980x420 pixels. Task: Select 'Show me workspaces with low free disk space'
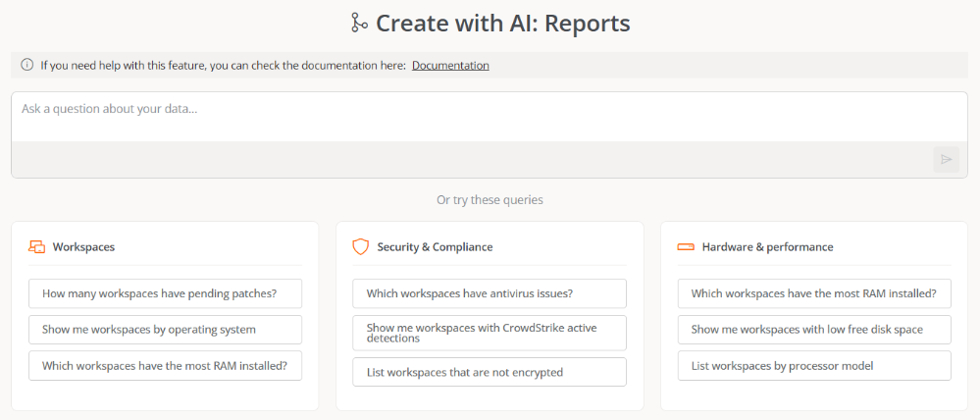pyautogui.click(x=814, y=330)
